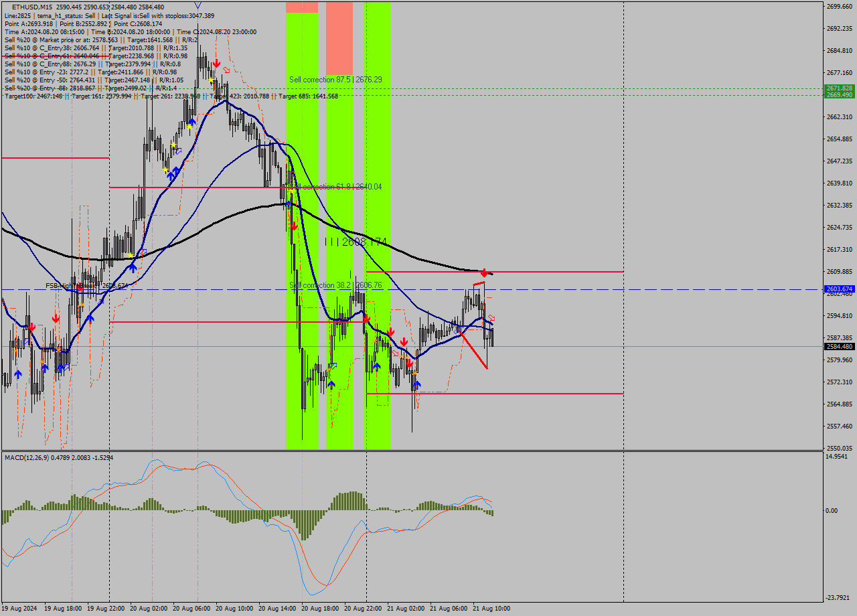Click '21 Aug 10:00' time axis label
This screenshot has width=857, height=616.
click(491, 609)
